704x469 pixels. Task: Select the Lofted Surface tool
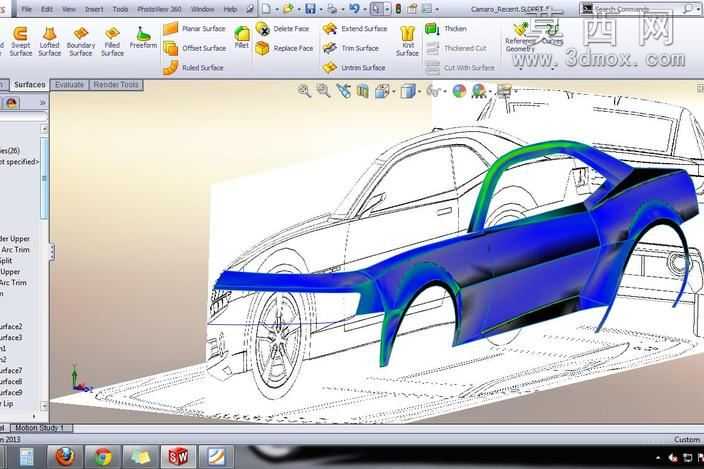click(x=49, y=41)
